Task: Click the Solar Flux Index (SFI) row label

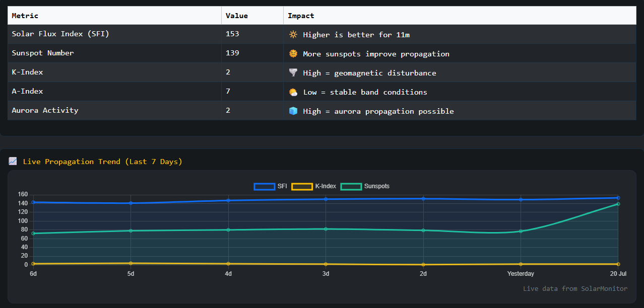Action: pyautogui.click(x=60, y=34)
